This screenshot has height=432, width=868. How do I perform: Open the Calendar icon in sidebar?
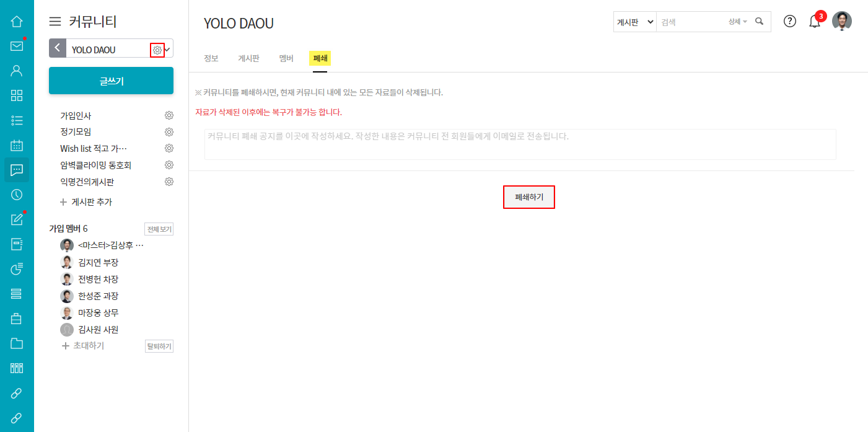17,145
